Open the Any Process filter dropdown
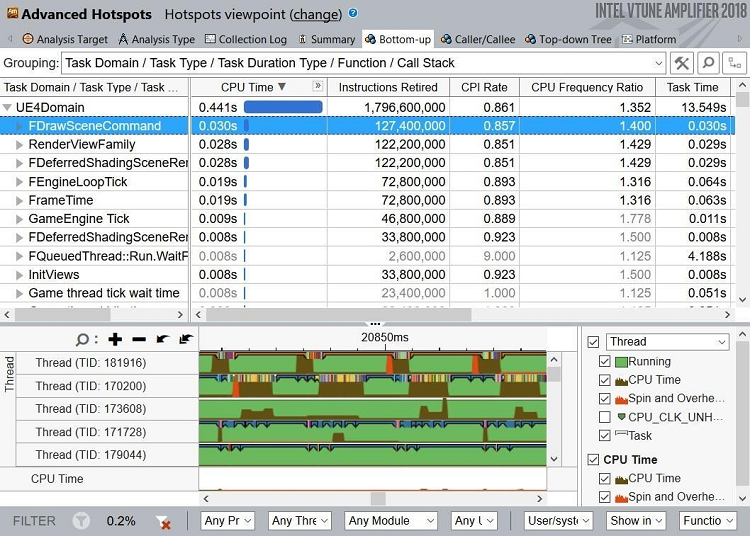750x536 pixels. pos(227,521)
